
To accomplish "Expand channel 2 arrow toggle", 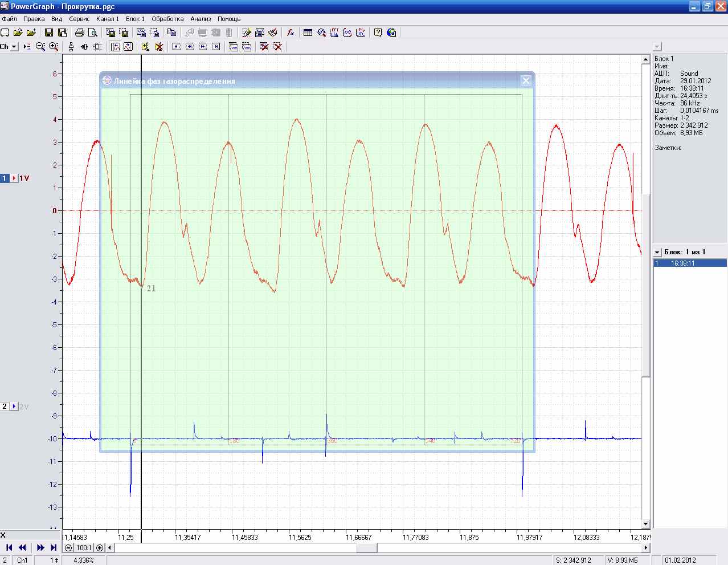I will [x=14, y=407].
